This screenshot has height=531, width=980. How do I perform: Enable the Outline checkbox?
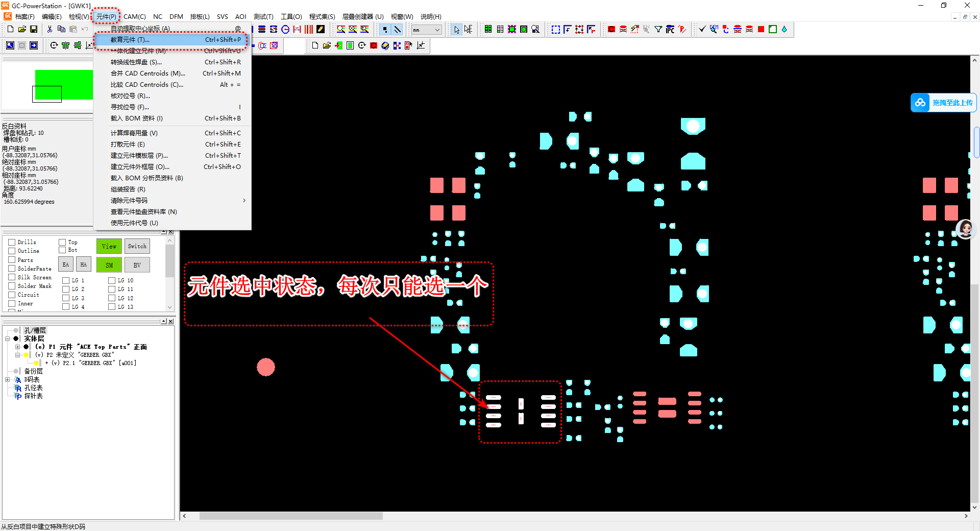12,251
